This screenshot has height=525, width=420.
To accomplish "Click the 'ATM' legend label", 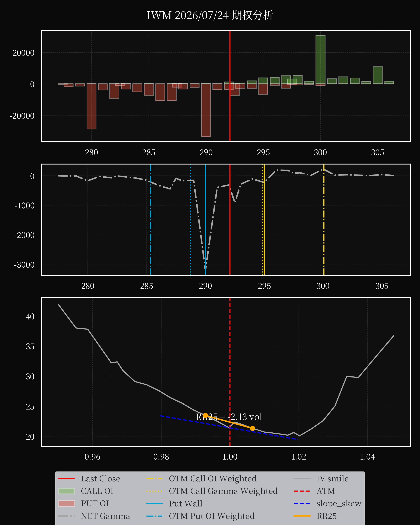I will tap(326, 491).
